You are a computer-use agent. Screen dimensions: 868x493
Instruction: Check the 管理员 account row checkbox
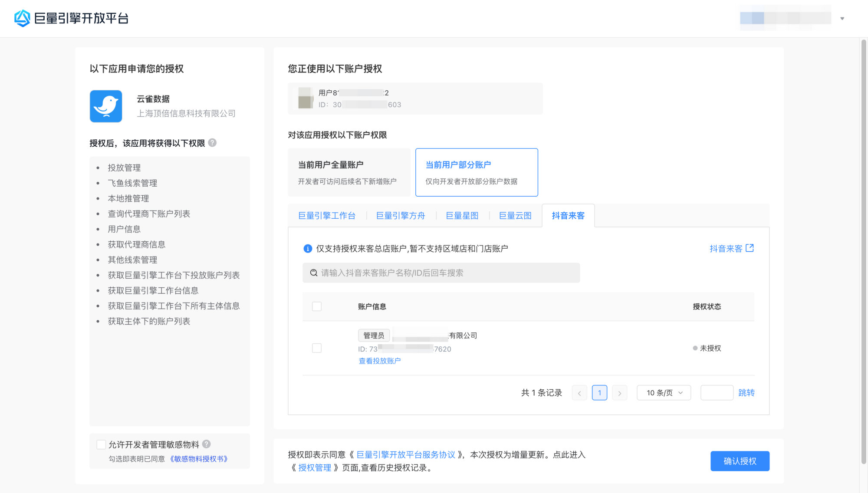pyautogui.click(x=317, y=348)
